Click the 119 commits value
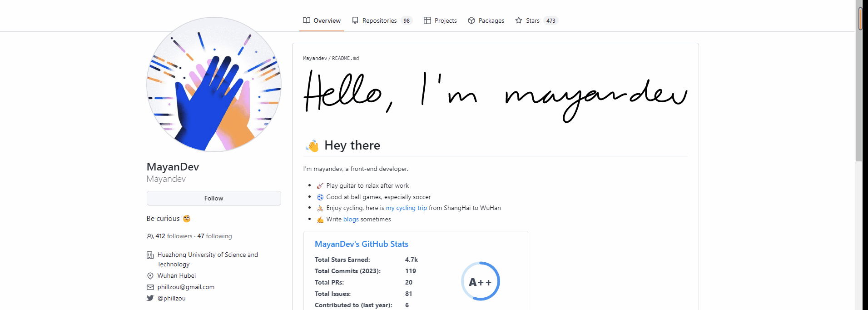Screen dimensions: 868x310 click(x=411, y=271)
